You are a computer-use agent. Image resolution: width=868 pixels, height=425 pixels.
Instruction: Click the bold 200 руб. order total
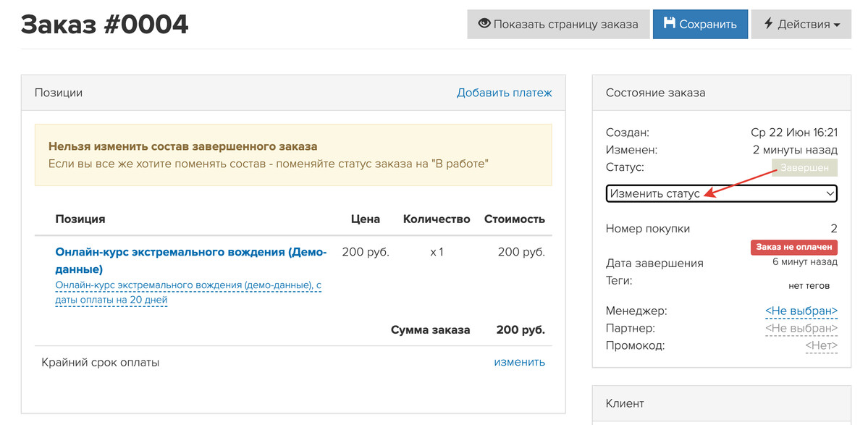(521, 330)
